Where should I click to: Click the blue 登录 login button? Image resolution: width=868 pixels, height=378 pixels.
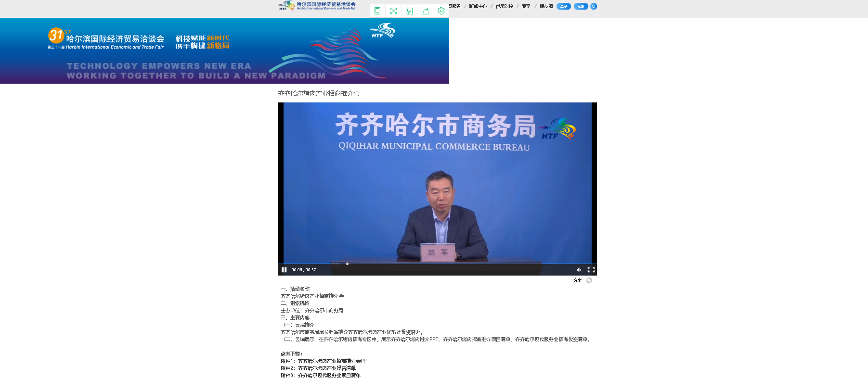(563, 6)
